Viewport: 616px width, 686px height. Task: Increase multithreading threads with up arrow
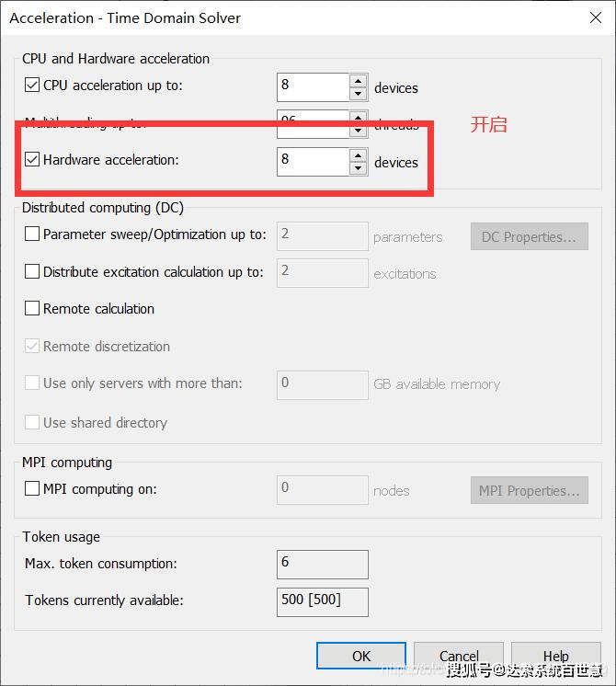click(359, 117)
